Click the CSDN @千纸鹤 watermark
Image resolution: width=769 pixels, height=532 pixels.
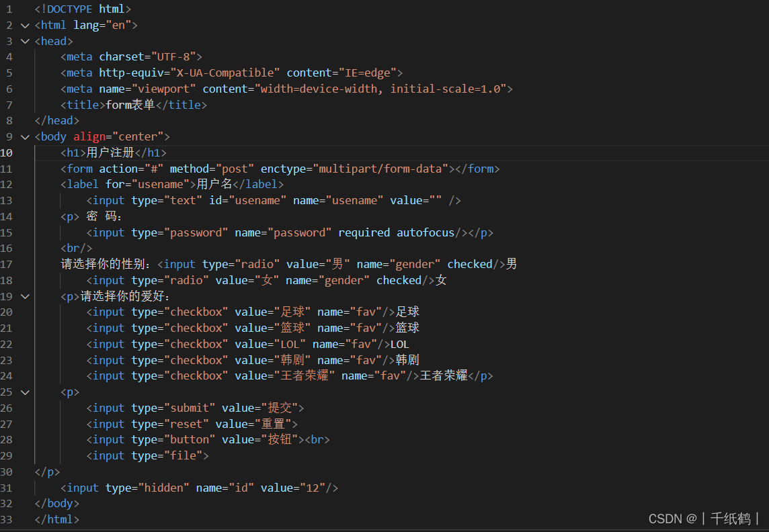tap(704, 519)
